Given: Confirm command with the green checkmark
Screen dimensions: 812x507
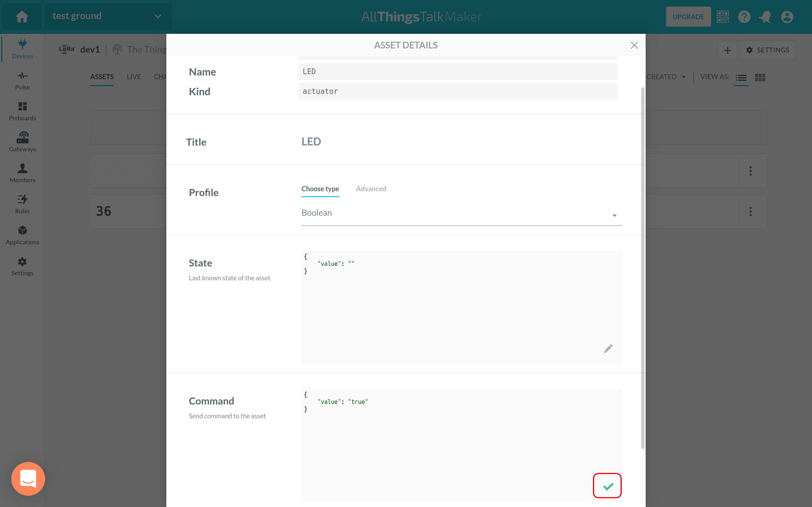Looking at the screenshot, I should pos(607,486).
